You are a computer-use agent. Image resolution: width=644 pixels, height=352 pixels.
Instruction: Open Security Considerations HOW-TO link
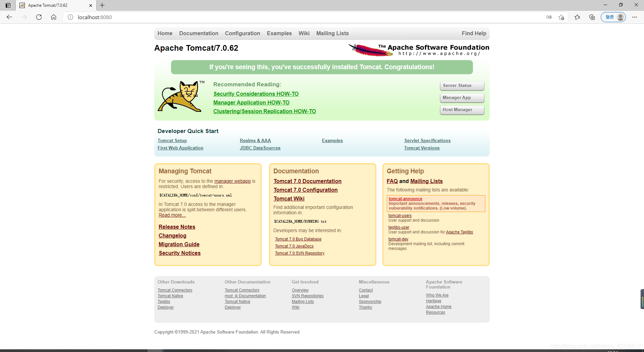click(x=256, y=94)
